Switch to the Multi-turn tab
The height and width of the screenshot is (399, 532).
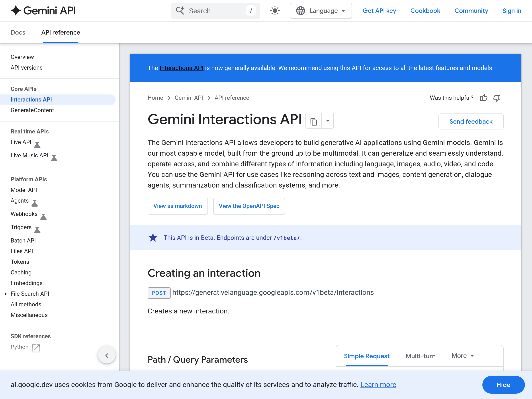(421, 356)
